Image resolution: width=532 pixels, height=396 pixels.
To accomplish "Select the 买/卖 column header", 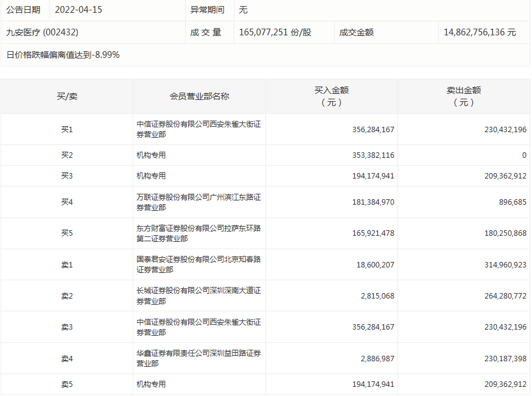I will (x=67, y=96).
